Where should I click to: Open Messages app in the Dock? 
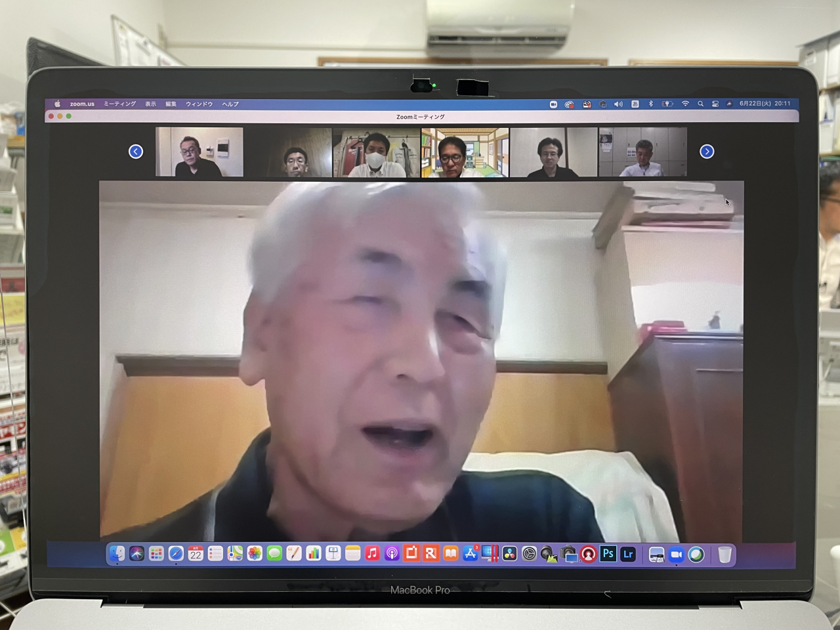pyautogui.click(x=274, y=554)
